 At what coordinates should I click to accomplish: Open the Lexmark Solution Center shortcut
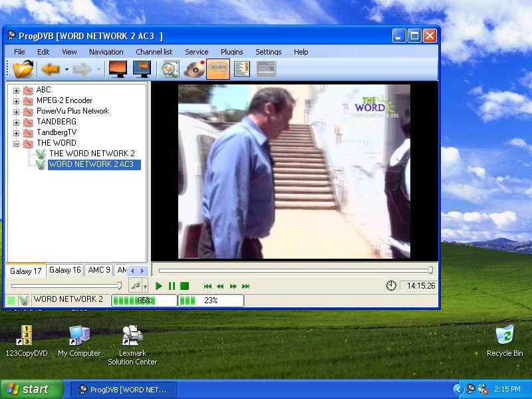pos(132,345)
